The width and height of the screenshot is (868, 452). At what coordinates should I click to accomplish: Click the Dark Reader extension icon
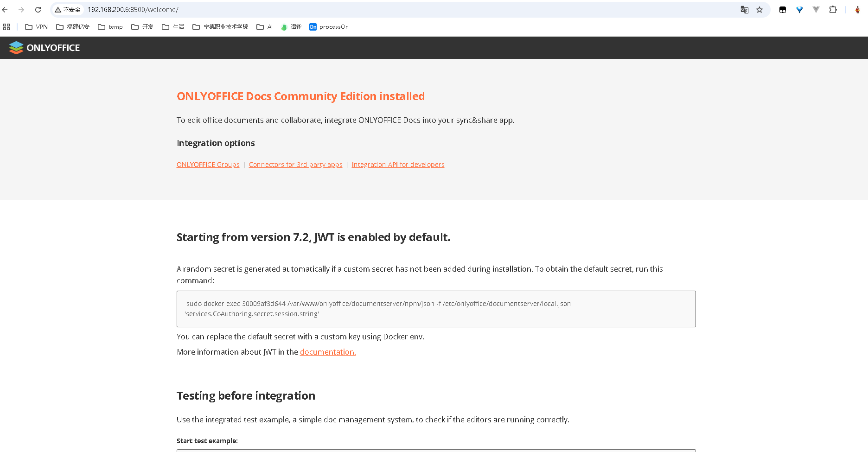tap(782, 9)
